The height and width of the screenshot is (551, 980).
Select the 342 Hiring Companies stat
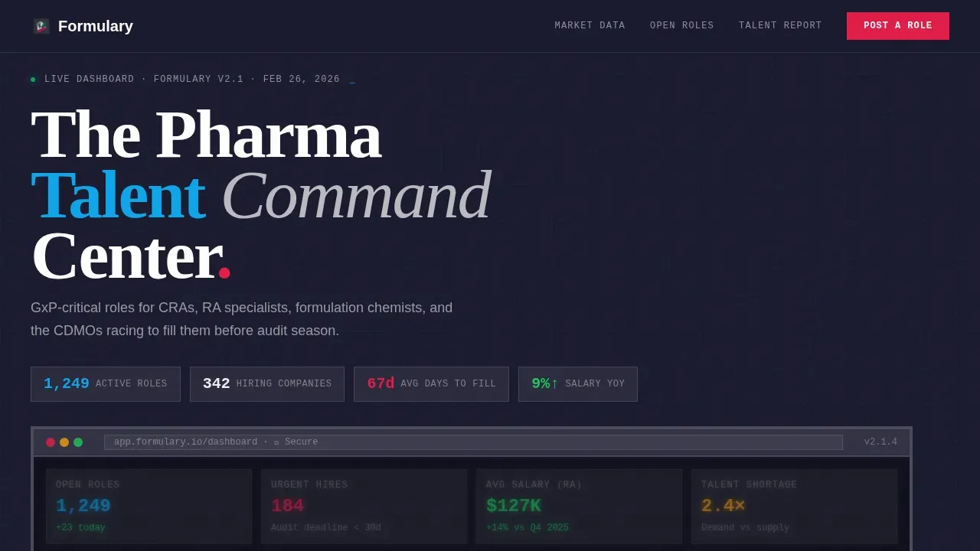pos(267,384)
